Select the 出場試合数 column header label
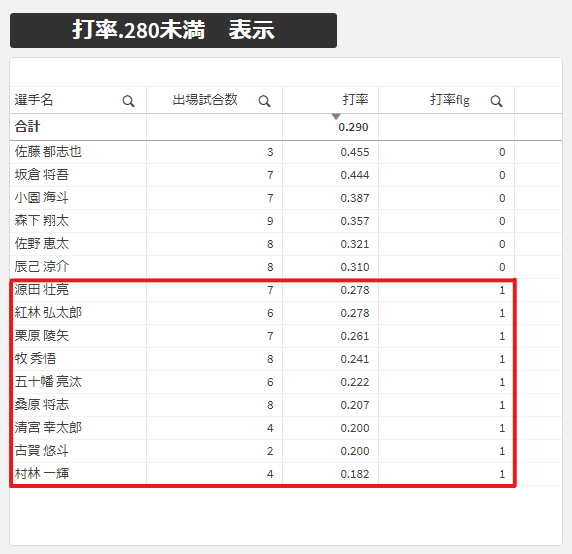This screenshot has height=554, width=572. (x=205, y=100)
